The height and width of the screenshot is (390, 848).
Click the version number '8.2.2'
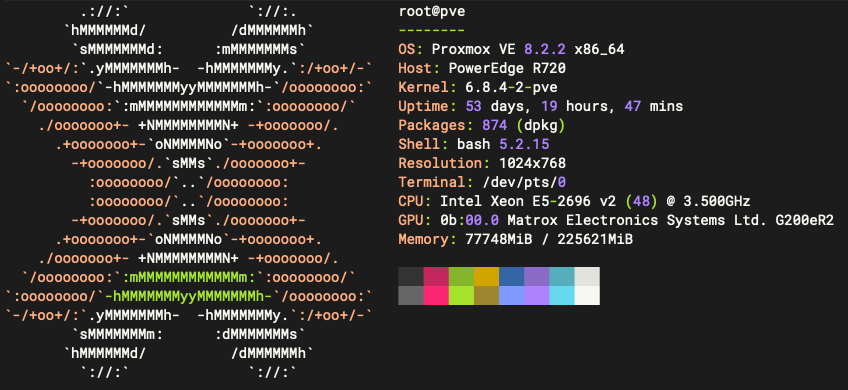click(545, 49)
